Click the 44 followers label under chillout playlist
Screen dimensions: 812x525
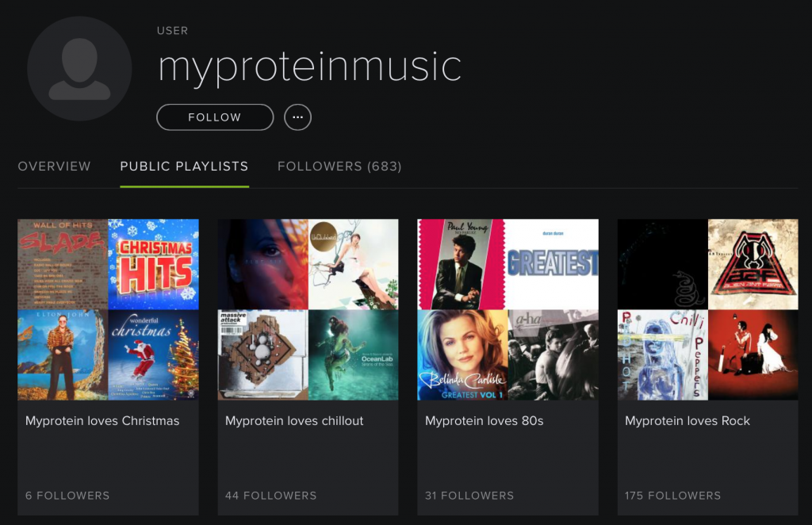270,495
